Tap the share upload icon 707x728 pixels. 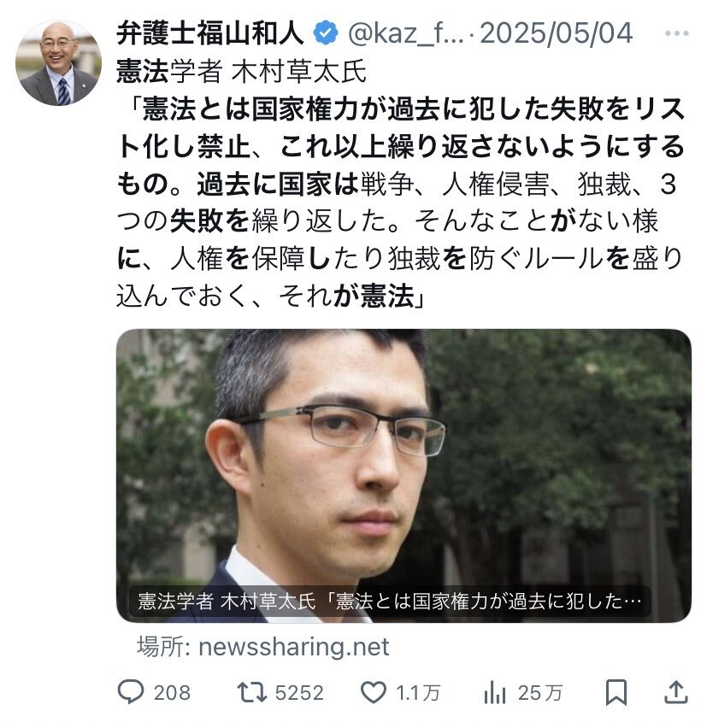pos(676,692)
